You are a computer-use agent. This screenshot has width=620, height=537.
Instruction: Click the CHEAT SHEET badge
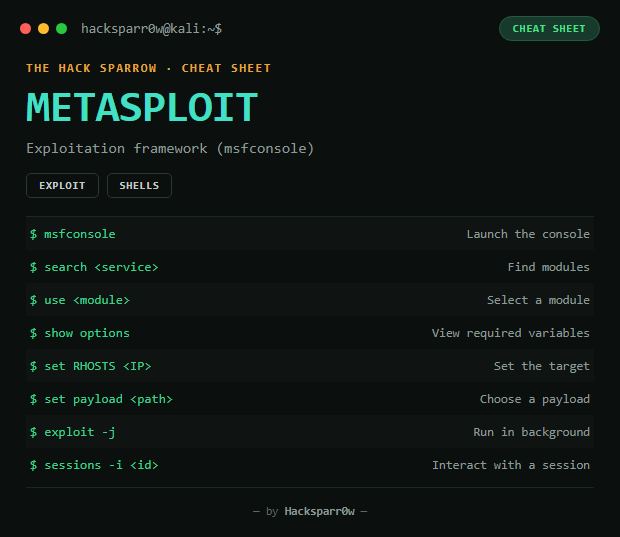pos(549,28)
